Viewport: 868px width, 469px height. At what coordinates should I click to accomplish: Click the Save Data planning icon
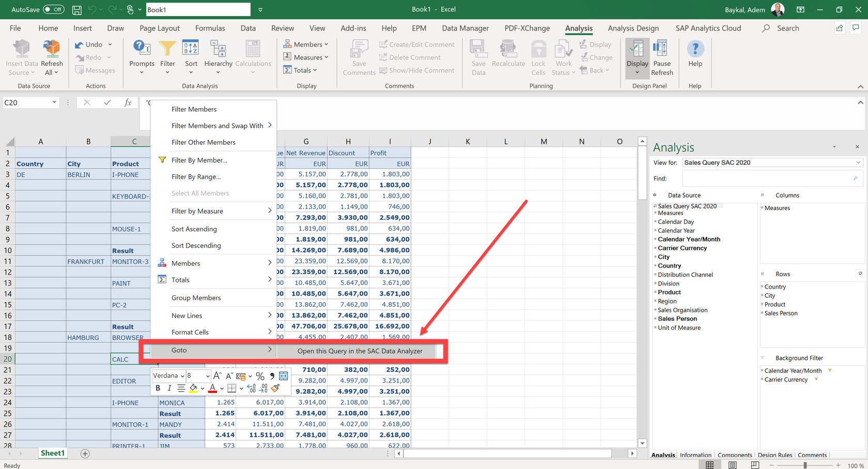[x=478, y=49]
